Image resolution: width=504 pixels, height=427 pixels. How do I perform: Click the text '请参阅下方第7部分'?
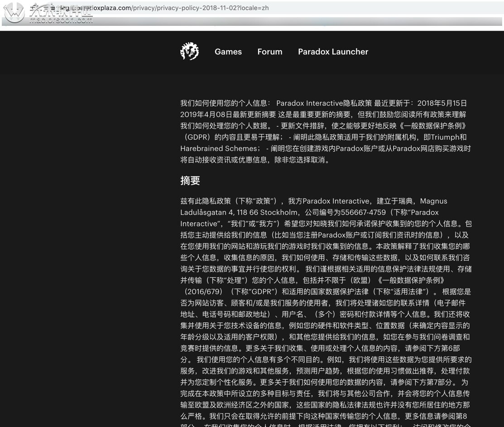422,383
